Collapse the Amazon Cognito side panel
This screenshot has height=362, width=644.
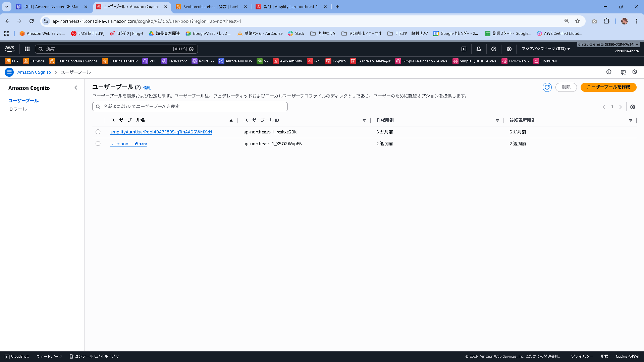click(x=76, y=88)
